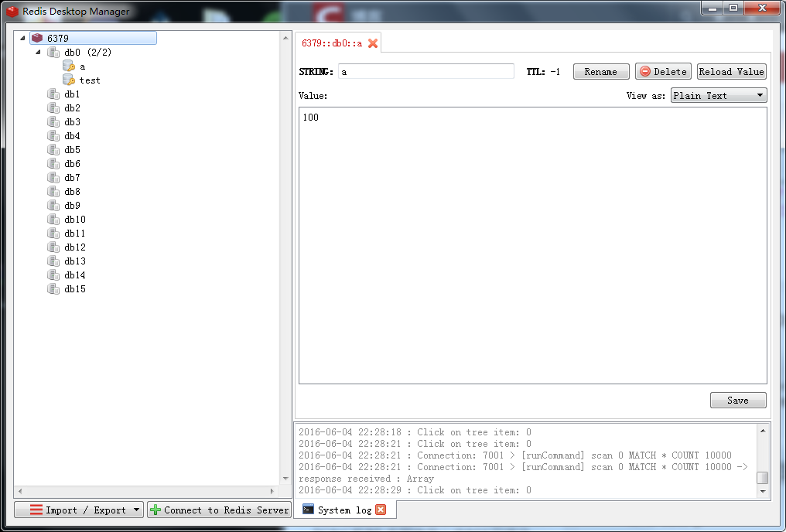Click the db10 database icon
Image resolution: width=786 pixels, height=532 pixels.
tap(53, 220)
